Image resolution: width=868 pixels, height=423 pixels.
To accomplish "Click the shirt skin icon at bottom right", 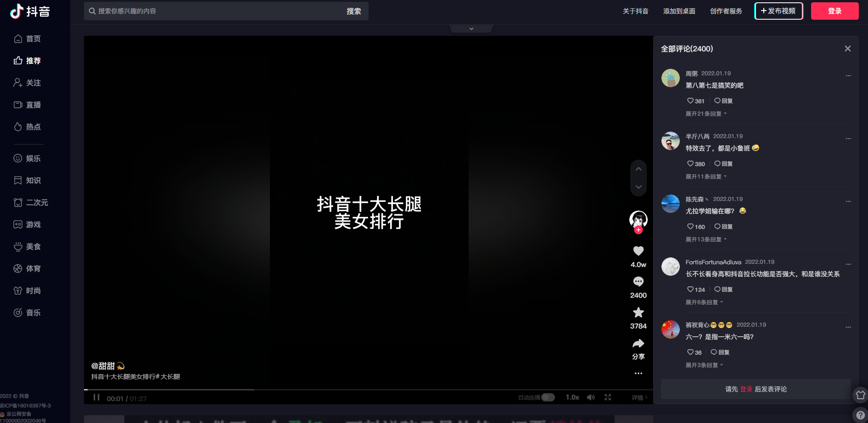I will [860, 395].
